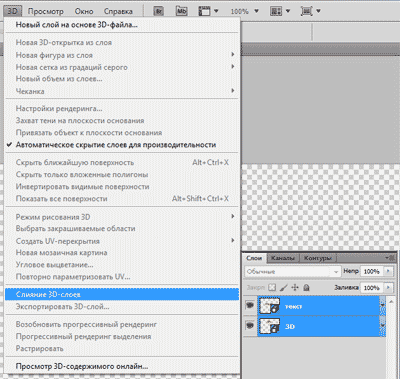
Task: Choose Просмотр 3D-содержимого онлайн
Action: 122,366
